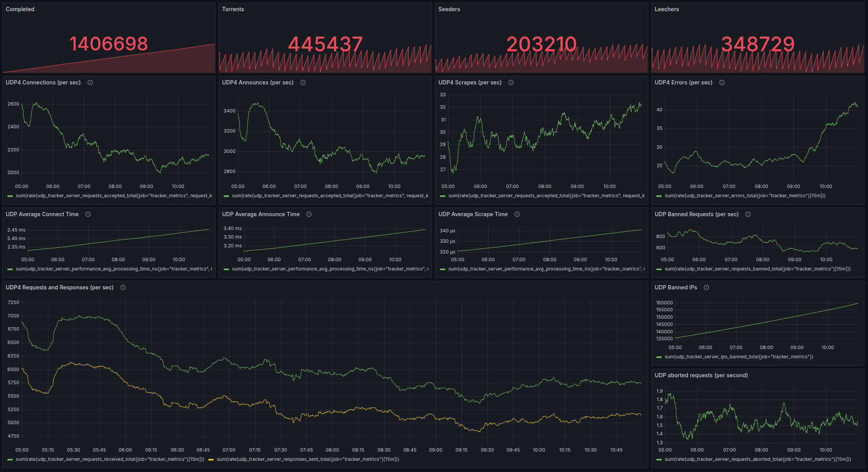Click info icon by UDP Average Scrape Time
This screenshot has height=472, width=868.
517,214
